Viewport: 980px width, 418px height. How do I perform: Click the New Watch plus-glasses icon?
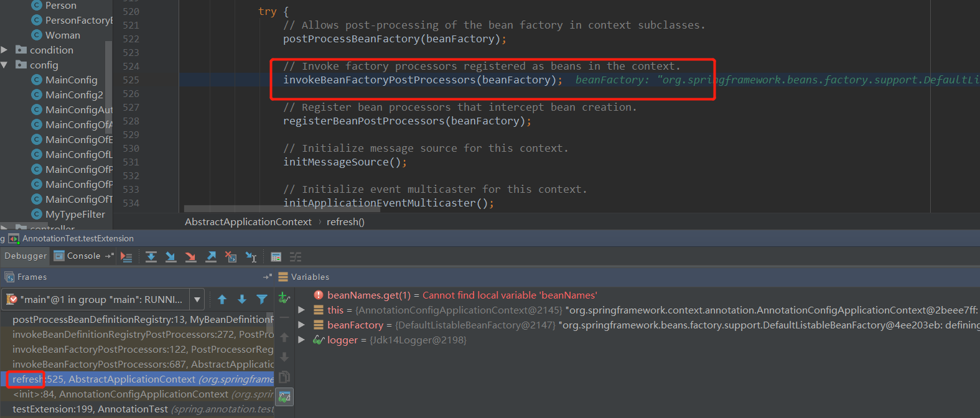284,298
